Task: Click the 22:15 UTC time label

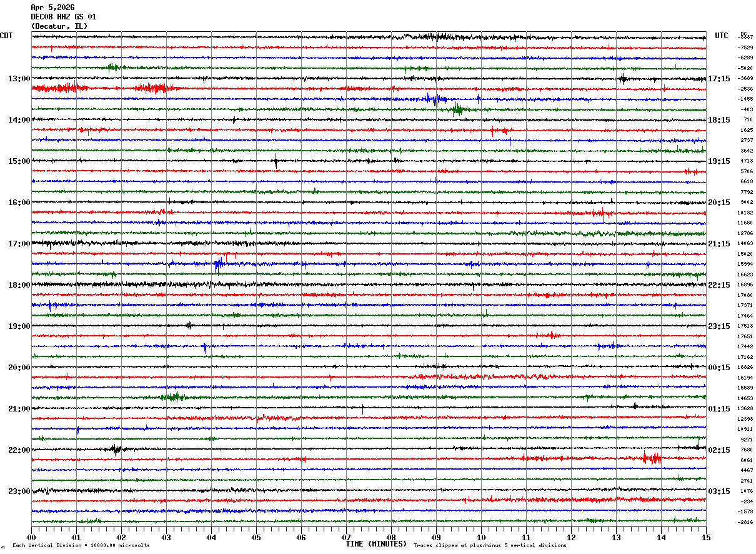Action: tap(719, 285)
